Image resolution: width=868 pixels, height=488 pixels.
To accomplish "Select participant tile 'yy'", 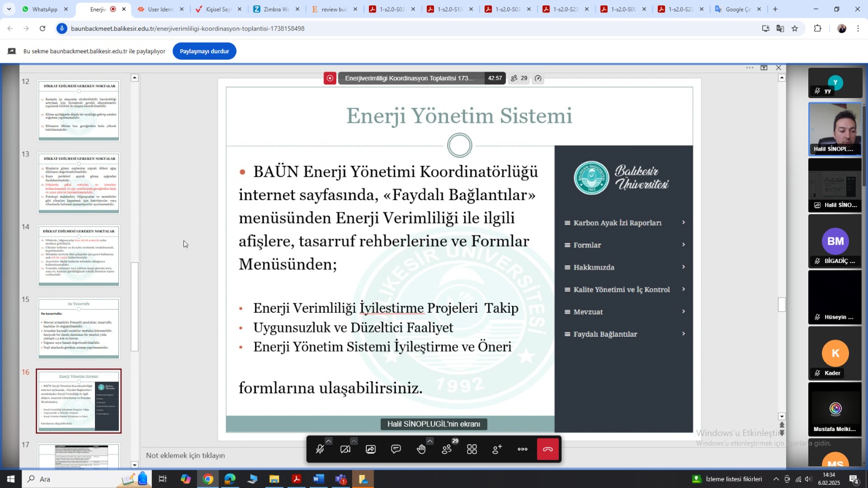I will coord(835,83).
